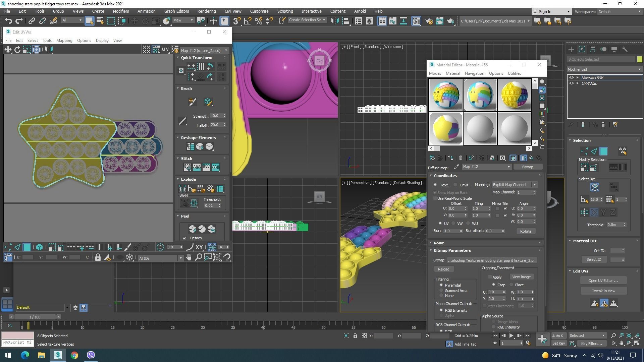Select the Angle Snap toggle icon
This screenshot has height=362, width=644.
(248, 21)
